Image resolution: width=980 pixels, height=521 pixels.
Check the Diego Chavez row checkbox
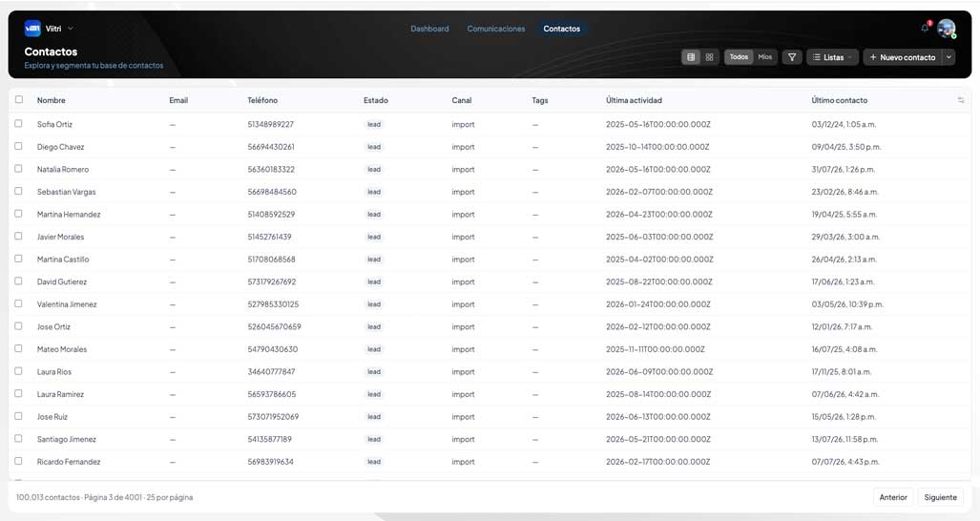tap(19, 146)
